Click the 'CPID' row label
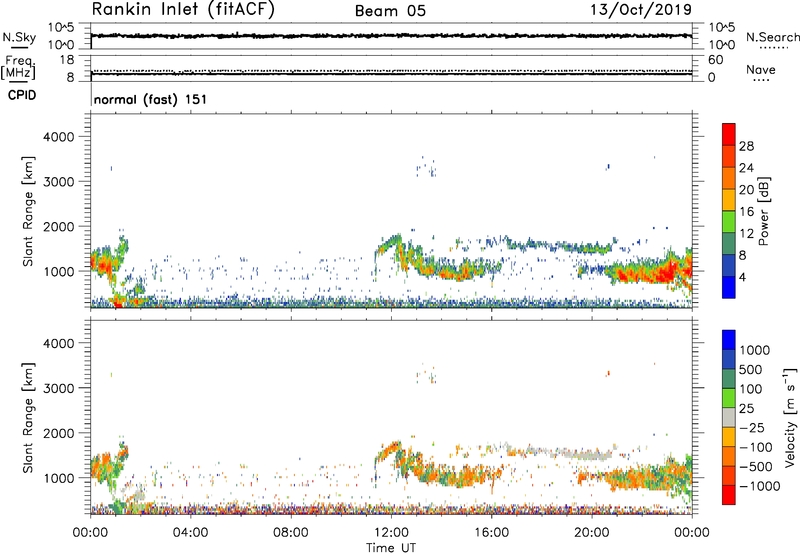Image resolution: width=800 pixels, height=554 pixels. pos(22,95)
